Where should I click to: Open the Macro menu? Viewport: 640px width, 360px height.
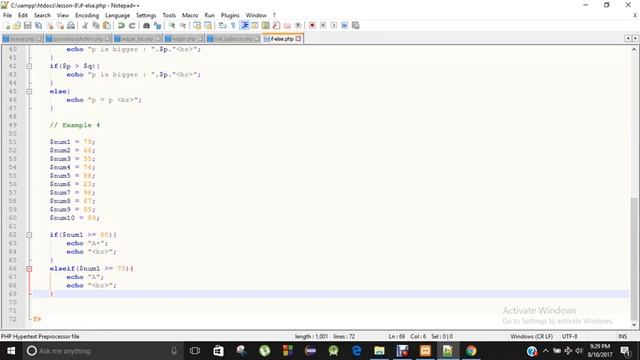(190, 15)
